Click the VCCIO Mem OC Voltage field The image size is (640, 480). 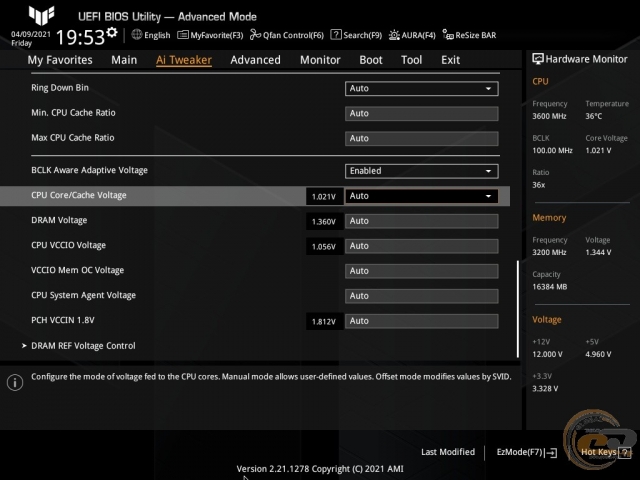(422, 271)
